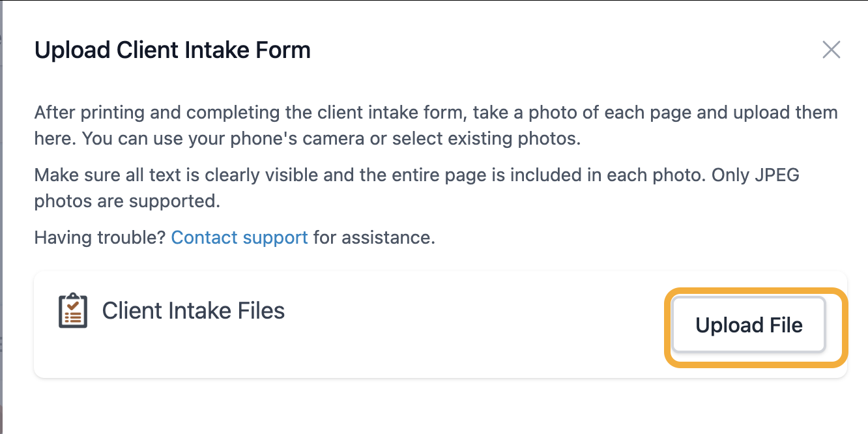This screenshot has height=434, width=868.
Task: Click blank dialog area below the files card
Action: click(x=441, y=405)
